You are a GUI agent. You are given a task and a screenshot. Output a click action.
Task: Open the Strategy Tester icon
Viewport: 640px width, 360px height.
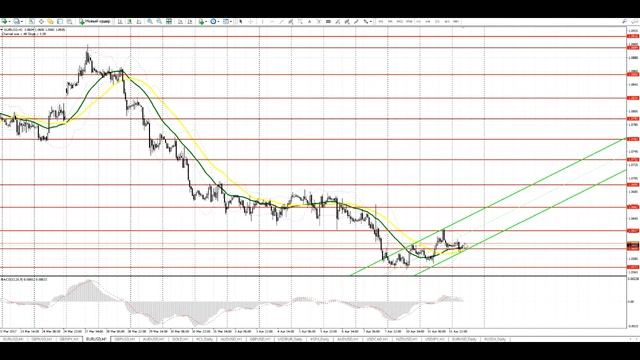[x=69, y=21]
